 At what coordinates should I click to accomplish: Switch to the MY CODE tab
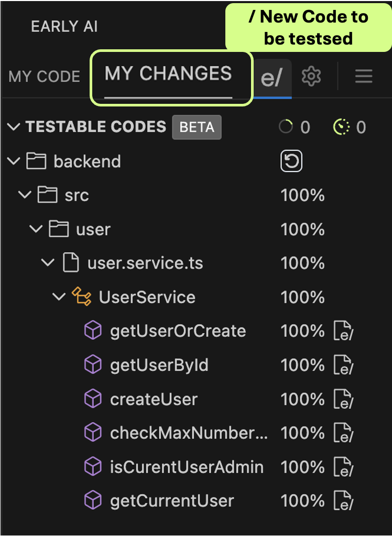(45, 77)
